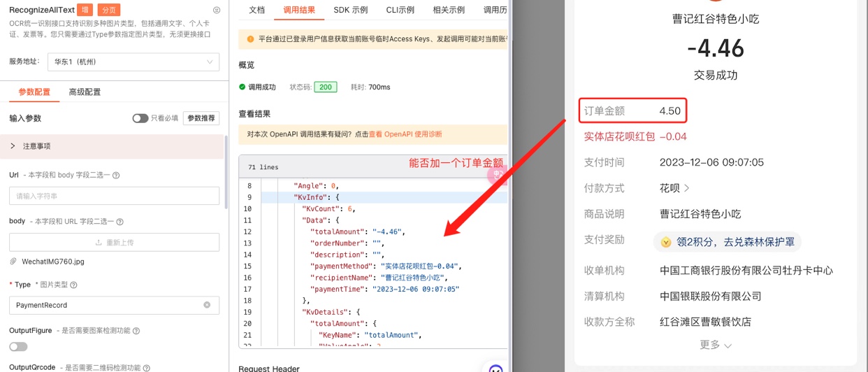The image size is (868, 372).
Task: Click the Url 请输入字符串 input field
Action: click(114, 196)
